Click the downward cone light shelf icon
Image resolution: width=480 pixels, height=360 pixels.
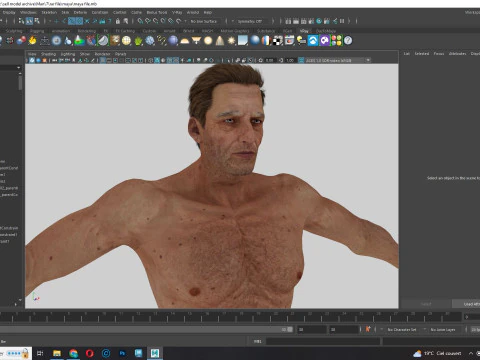pyautogui.click(x=196, y=41)
